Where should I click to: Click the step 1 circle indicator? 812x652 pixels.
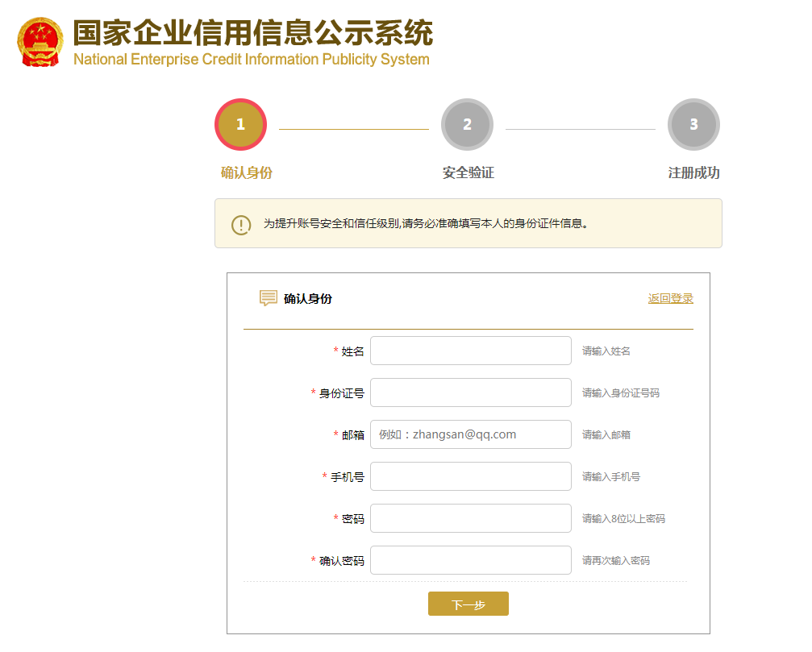point(240,125)
